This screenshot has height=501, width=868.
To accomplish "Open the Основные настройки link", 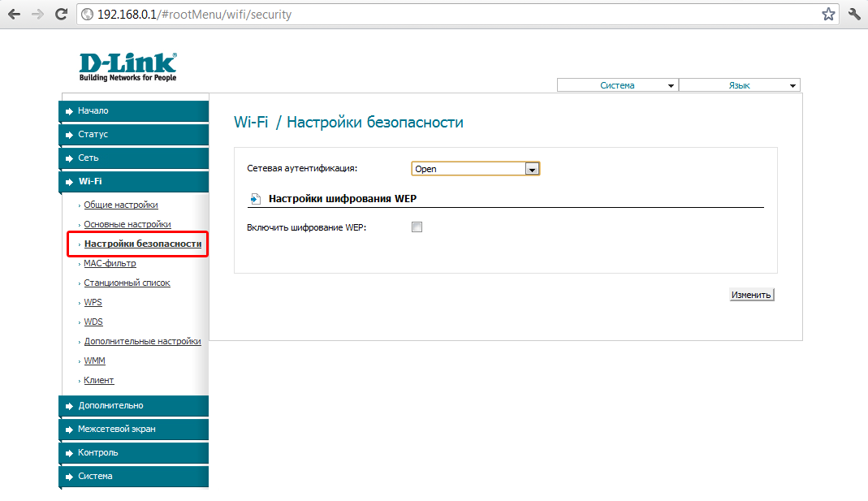I will tap(127, 224).
